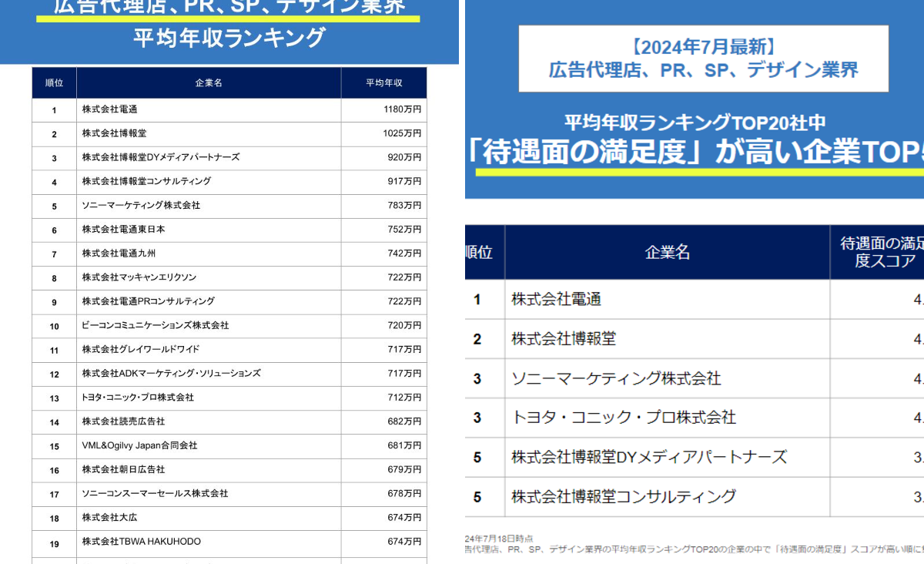Click 674万円 in the 株式会社大広 row
The height and width of the screenshot is (564, 924).
(404, 518)
